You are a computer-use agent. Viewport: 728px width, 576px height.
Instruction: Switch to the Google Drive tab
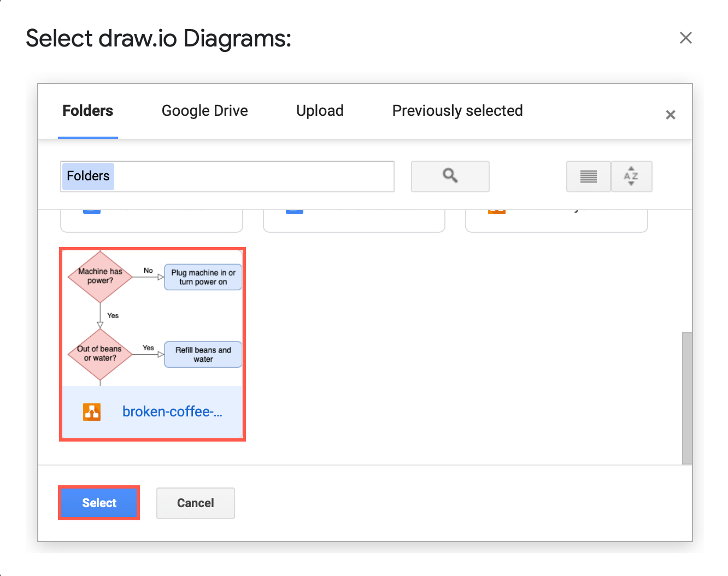204,110
